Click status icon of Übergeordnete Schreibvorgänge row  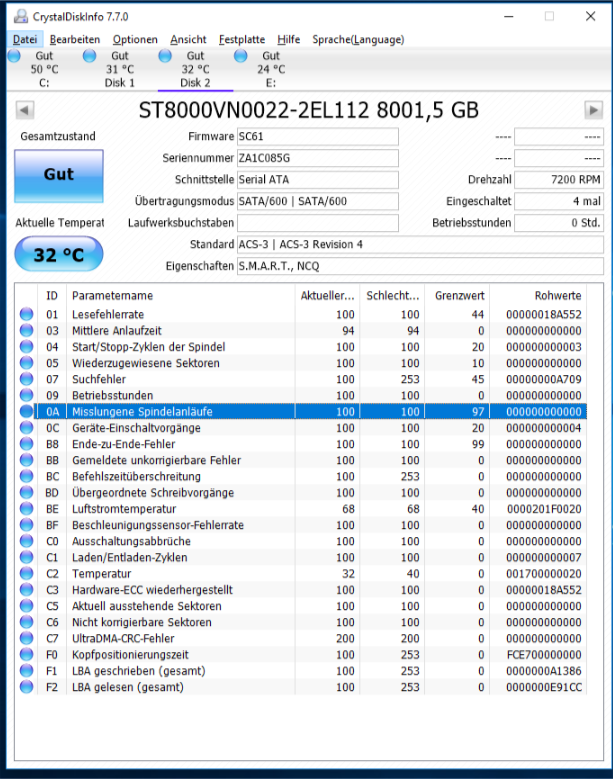pyautogui.click(x=26, y=492)
